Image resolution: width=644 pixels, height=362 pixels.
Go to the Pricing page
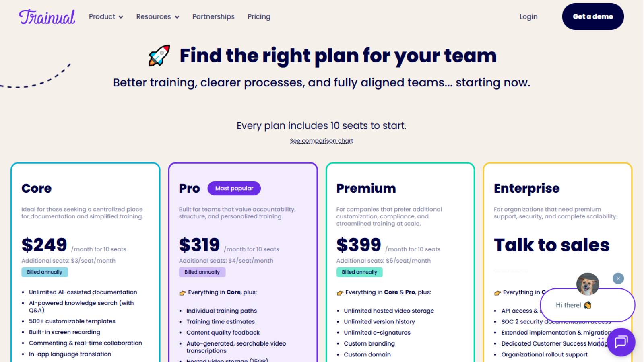point(259,17)
